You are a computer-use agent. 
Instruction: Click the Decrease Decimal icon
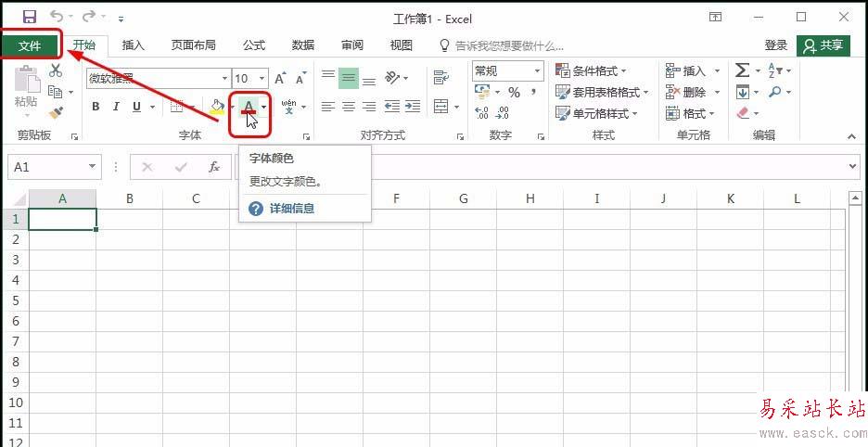click(502, 113)
